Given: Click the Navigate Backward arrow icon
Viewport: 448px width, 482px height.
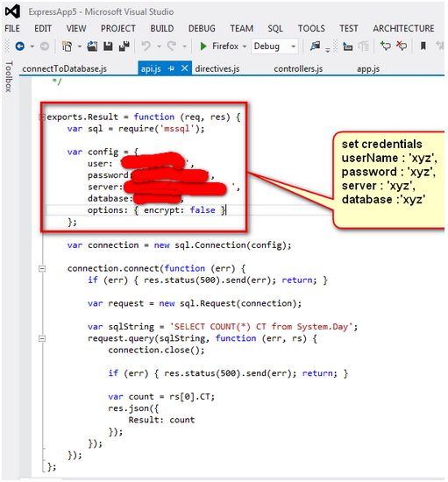Looking at the screenshot, I should pos(20,46).
